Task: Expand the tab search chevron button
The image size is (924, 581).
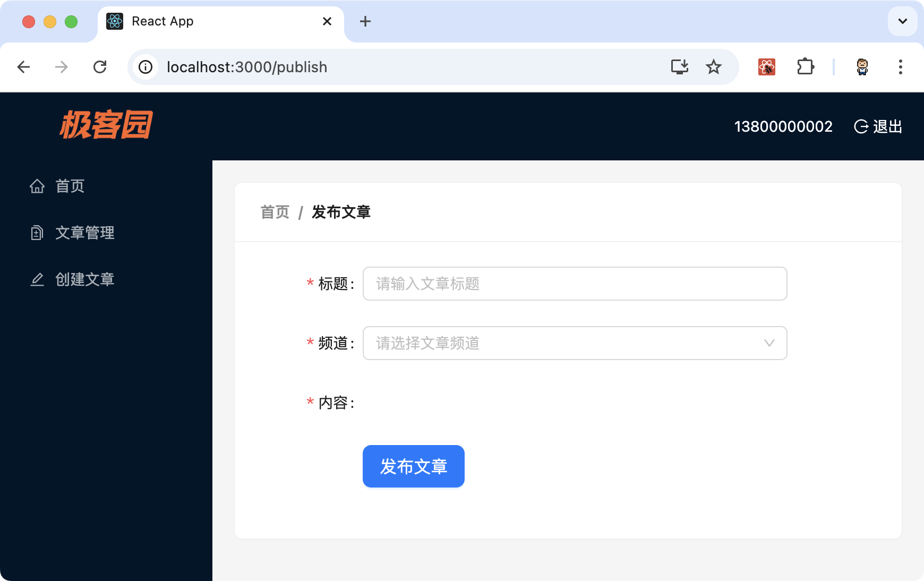Action: 902,21
